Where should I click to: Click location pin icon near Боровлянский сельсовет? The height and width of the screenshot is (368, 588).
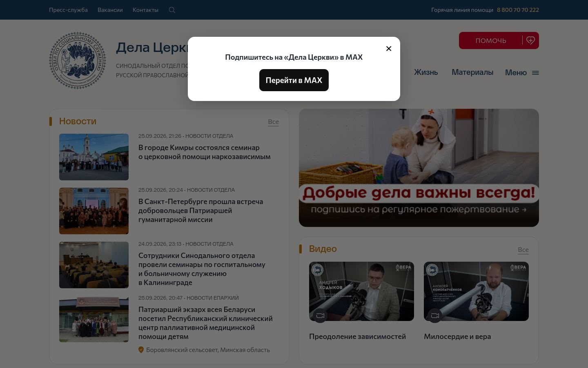tap(141, 350)
